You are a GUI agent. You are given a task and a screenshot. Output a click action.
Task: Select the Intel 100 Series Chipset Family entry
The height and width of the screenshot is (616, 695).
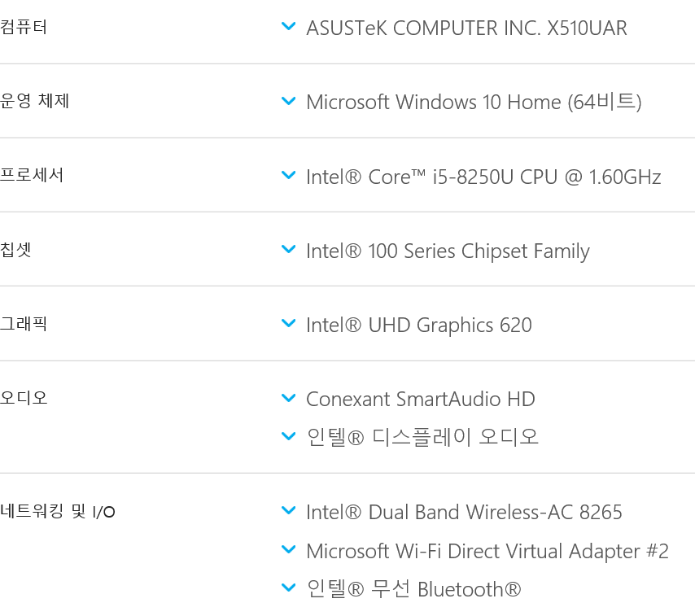click(448, 251)
